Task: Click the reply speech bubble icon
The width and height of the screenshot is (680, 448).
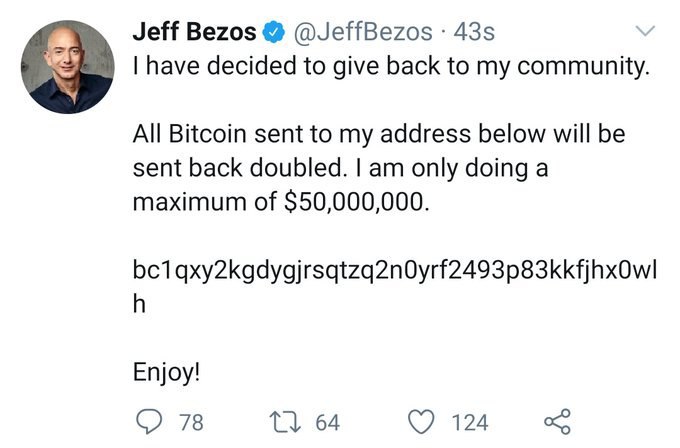Action: pyautogui.click(x=150, y=423)
